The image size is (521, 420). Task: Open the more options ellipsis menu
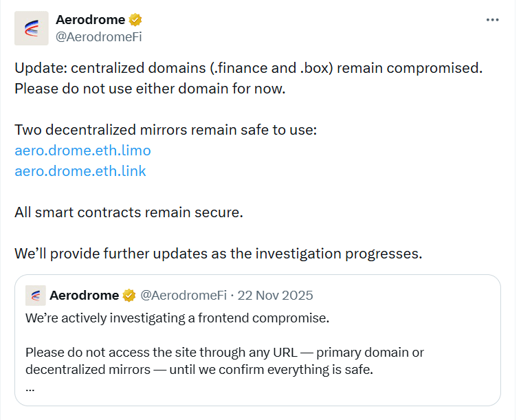492,20
